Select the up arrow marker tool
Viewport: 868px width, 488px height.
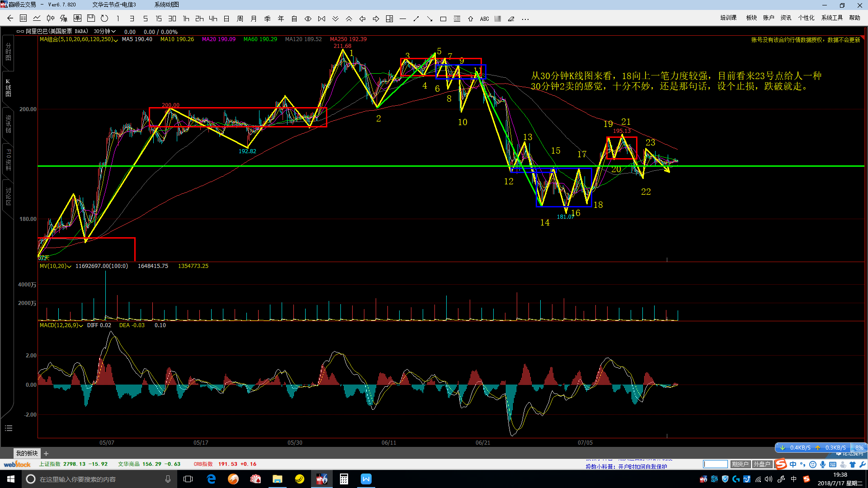tap(471, 19)
